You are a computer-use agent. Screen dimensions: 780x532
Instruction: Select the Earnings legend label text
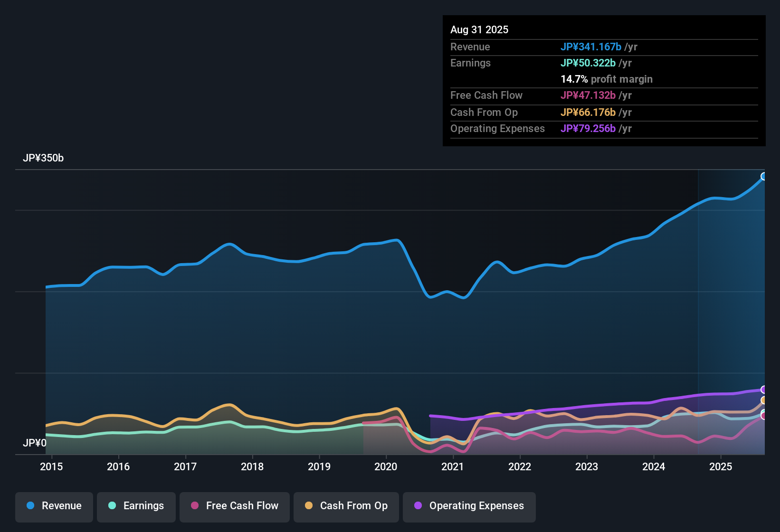pyautogui.click(x=143, y=506)
